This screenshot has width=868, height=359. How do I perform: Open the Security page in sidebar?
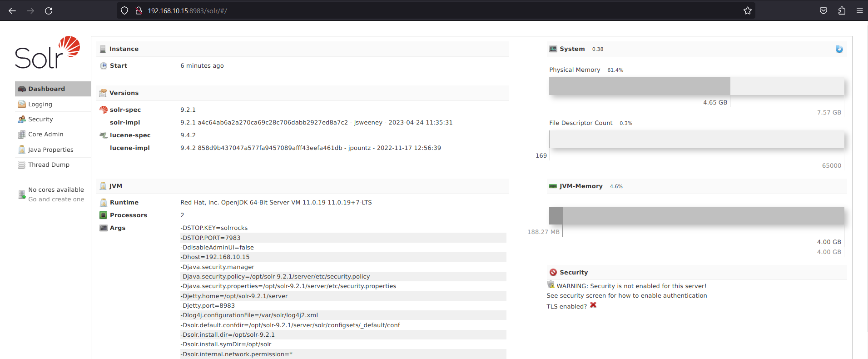[x=53, y=119]
